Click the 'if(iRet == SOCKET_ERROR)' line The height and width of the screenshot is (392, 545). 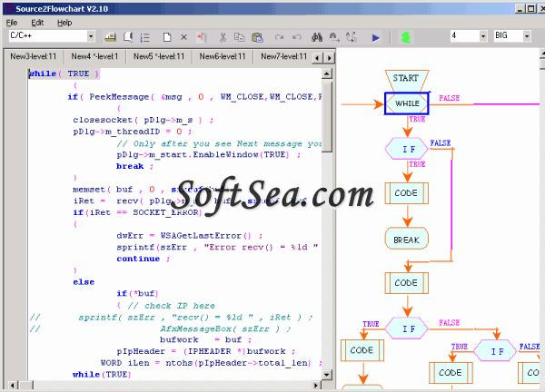tap(137, 212)
